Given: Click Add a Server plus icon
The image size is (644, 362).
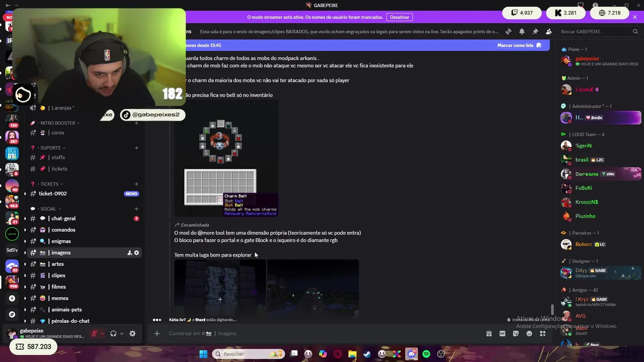Looking at the screenshot, I should click(12, 298).
